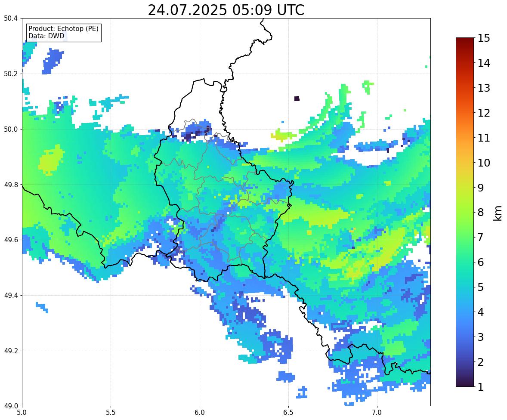Click the colorbar tick label "12"
Screen dimensions: 507x420
pos(484,113)
